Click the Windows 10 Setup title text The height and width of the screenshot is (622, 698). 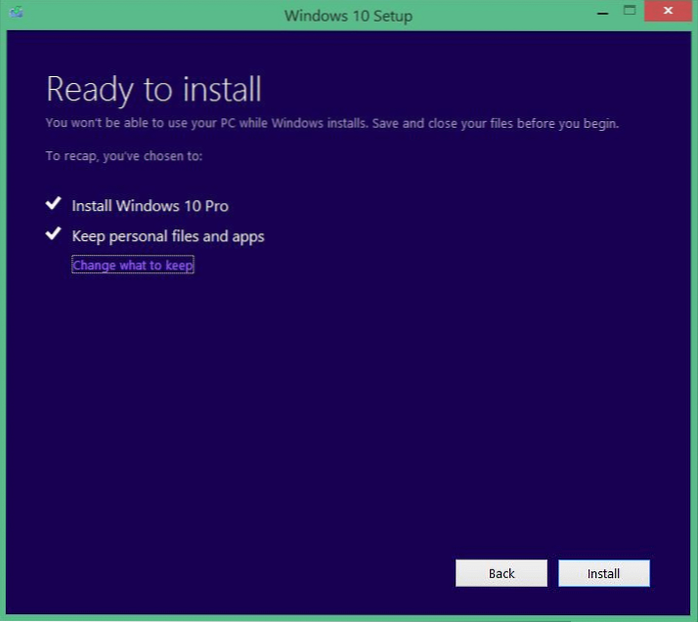click(x=348, y=16)
